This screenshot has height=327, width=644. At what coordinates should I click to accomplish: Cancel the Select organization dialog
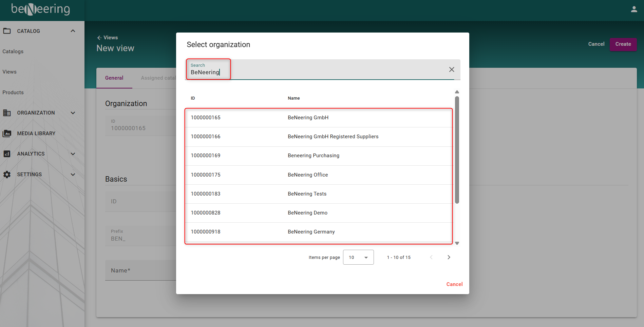coord(454,284)
